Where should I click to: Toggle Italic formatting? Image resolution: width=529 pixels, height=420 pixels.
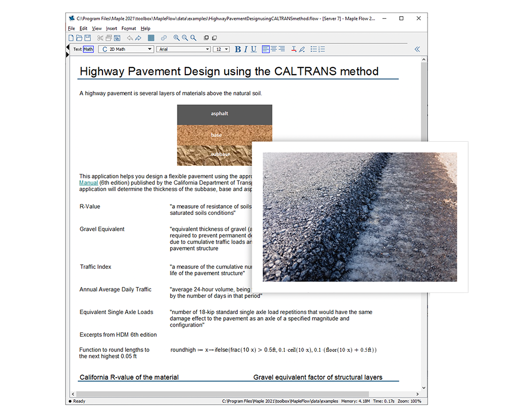pyautogui.click(x=246, y=49)
